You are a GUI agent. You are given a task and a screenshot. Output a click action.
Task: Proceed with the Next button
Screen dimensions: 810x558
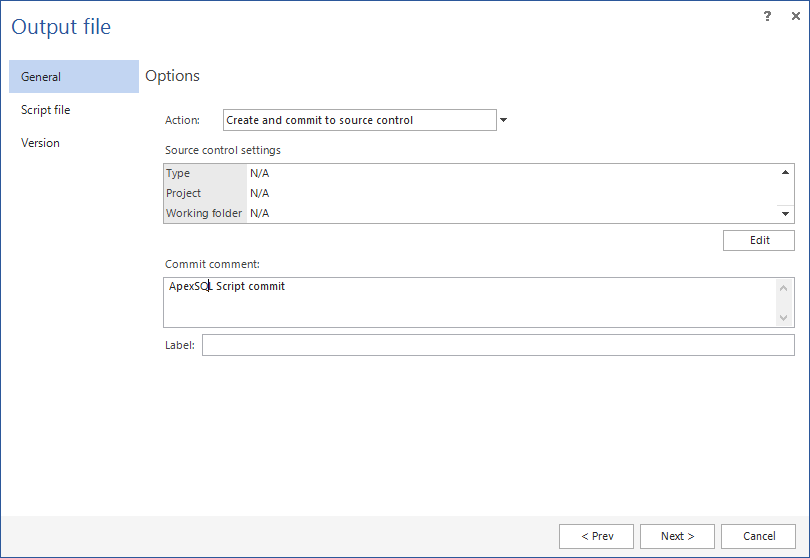click(x=677, y=536)
